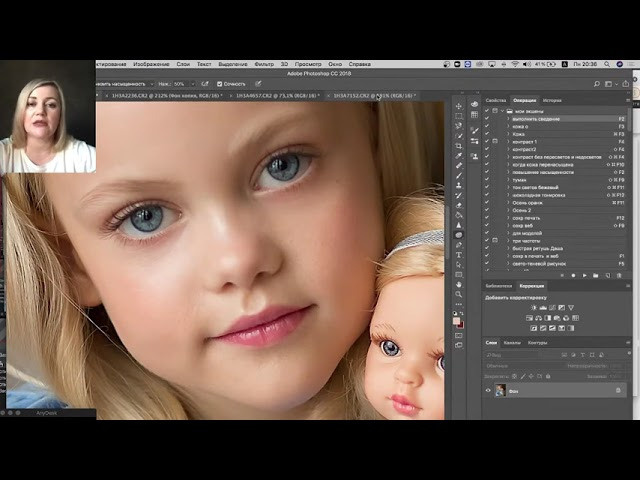Add Hue/Saturation adjustment
The width and height of the screenshot is (640, 480).
pos(529,318)
